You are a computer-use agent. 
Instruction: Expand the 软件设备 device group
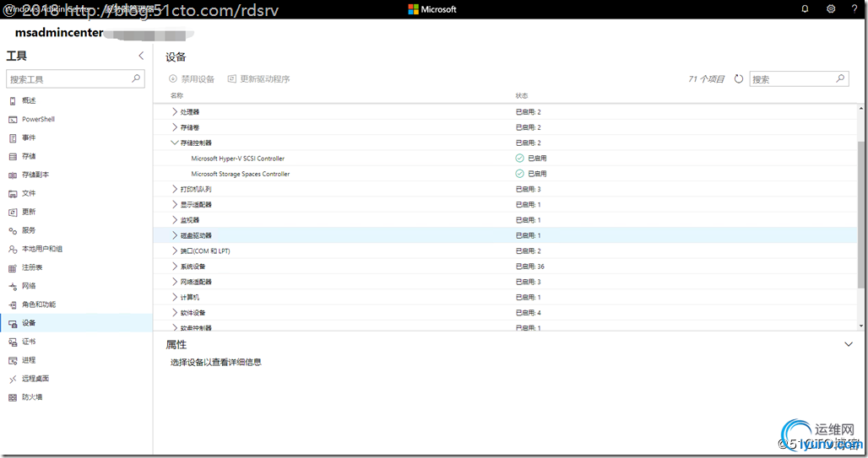point(175,313)
